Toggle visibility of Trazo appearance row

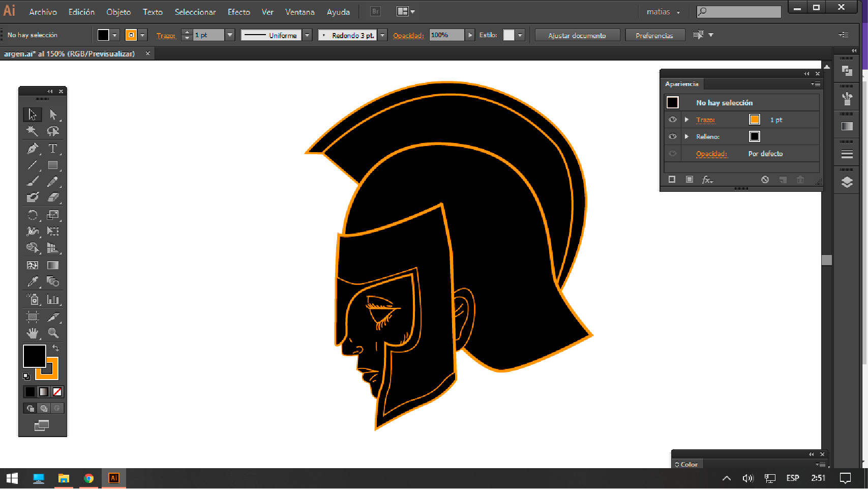(x=673, y=120)
